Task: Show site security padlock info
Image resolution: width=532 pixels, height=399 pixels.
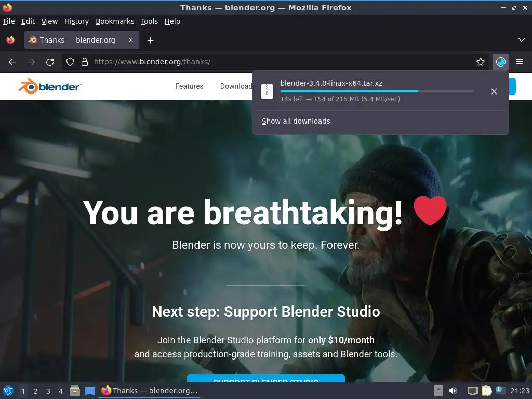Action: point(85,62)
